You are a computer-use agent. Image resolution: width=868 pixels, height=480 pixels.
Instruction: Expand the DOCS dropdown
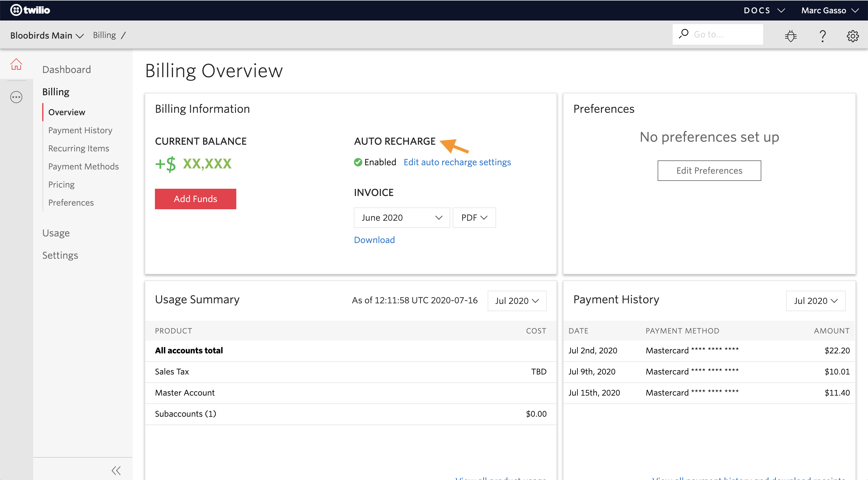764,11
